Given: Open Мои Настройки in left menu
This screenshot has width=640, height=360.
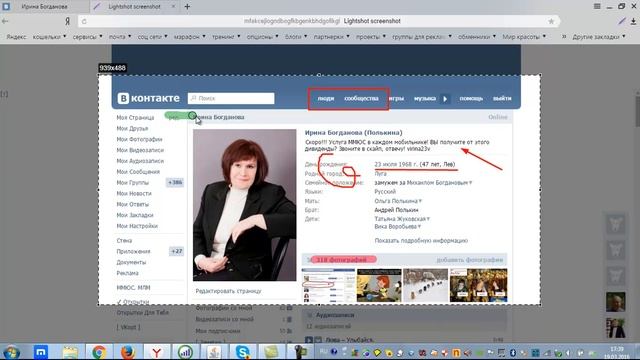Looking at the screenshot, I should point(137,226).
